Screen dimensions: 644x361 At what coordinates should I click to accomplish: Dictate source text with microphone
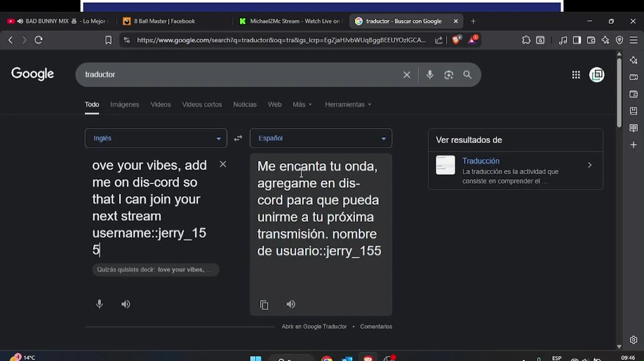coord(99,304)
